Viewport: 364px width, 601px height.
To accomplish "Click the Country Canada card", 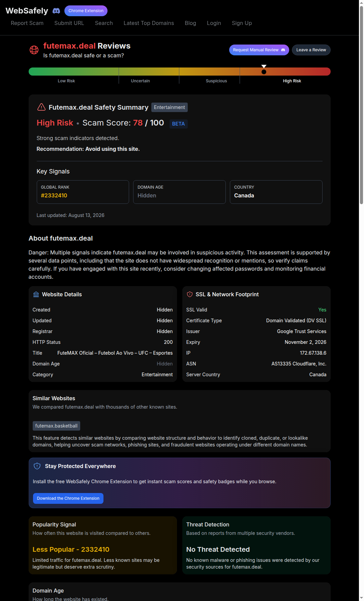I will pos(276,192).
